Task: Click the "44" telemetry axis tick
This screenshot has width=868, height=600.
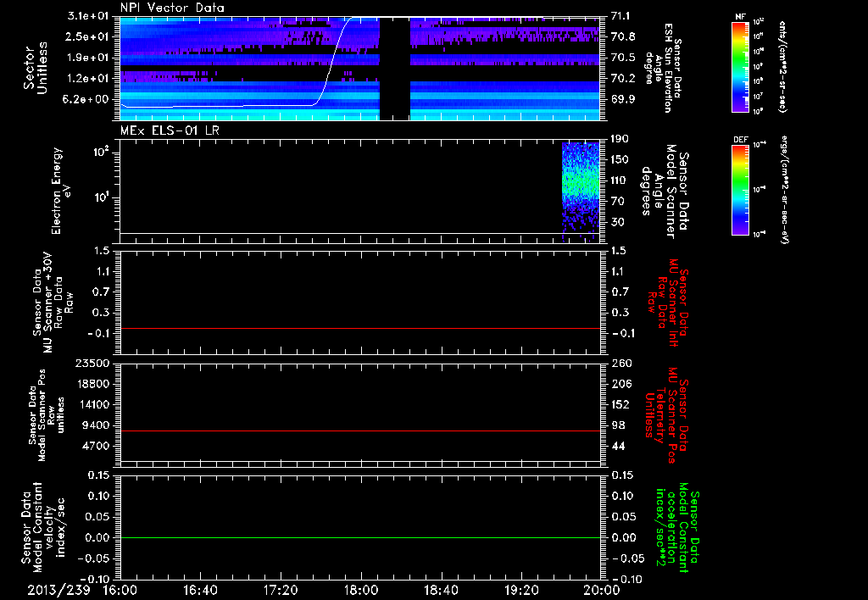Action: (x=618, y=446)
